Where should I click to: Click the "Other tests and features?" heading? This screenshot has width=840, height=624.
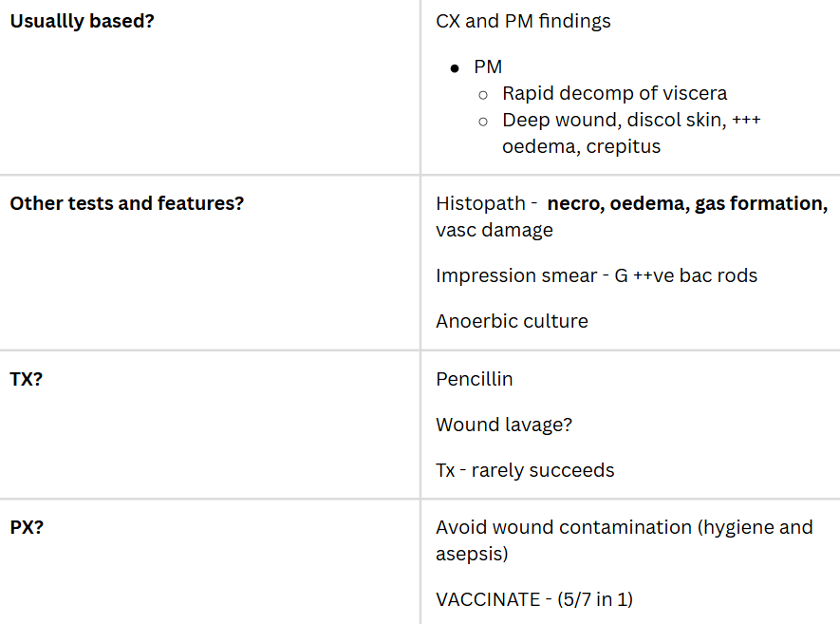[x=126, y=203]
